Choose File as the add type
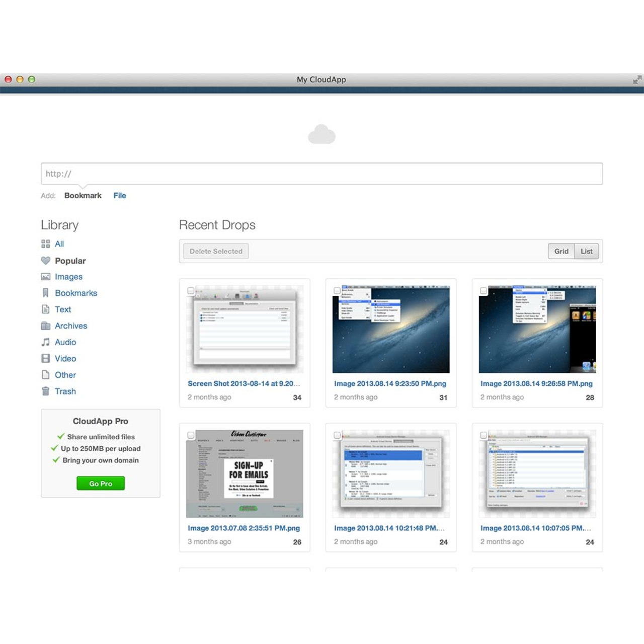The height and width of the screenshot is (644, 644). [x=120, y=196]
